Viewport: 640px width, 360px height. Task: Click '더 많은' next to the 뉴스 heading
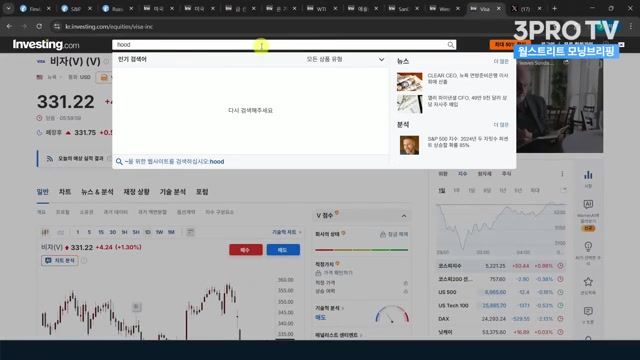coord(501,61)
